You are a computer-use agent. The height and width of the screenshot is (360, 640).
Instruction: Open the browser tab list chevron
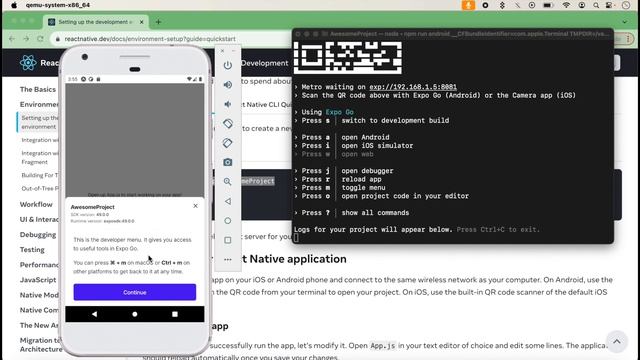coord(624,22)
